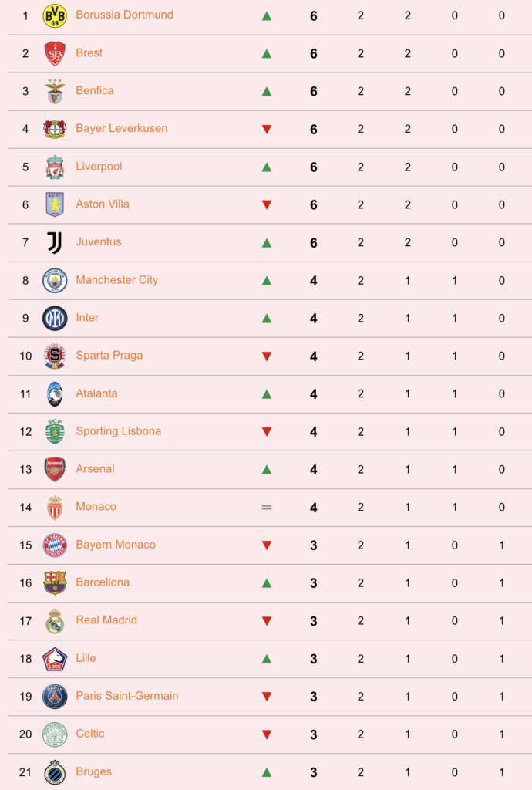Click the Juventus logo
The image size is (532, 790).
[55, 242]
